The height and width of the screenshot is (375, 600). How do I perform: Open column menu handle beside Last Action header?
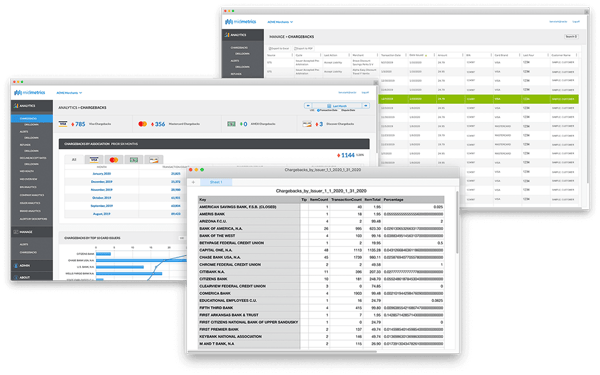point(349,55)
